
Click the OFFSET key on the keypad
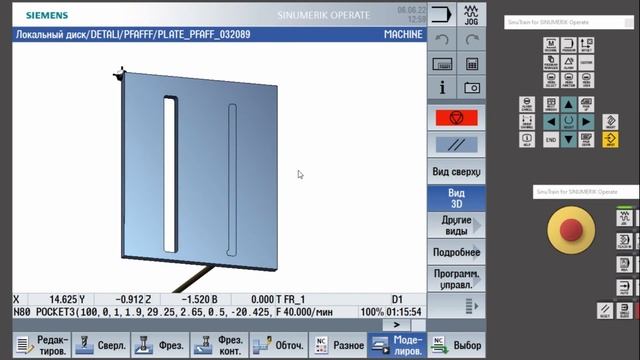click(x=586, y=45)
